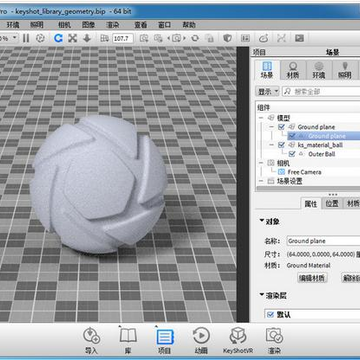Toggle the 默认 render layer checkbox

click(x=270, y=314)
